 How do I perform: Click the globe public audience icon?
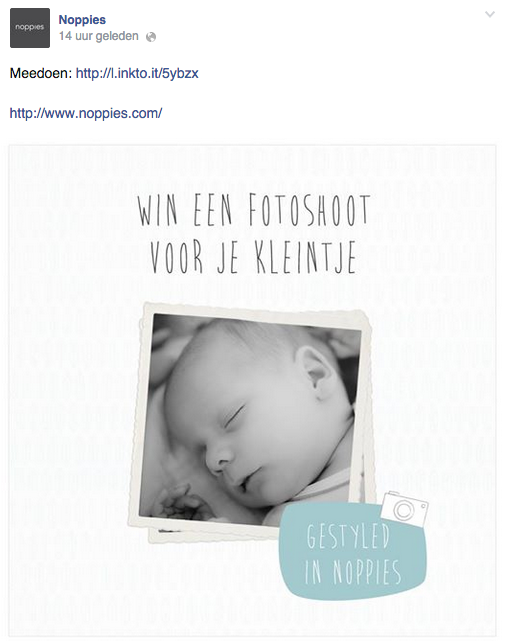[x=151, y=37]
